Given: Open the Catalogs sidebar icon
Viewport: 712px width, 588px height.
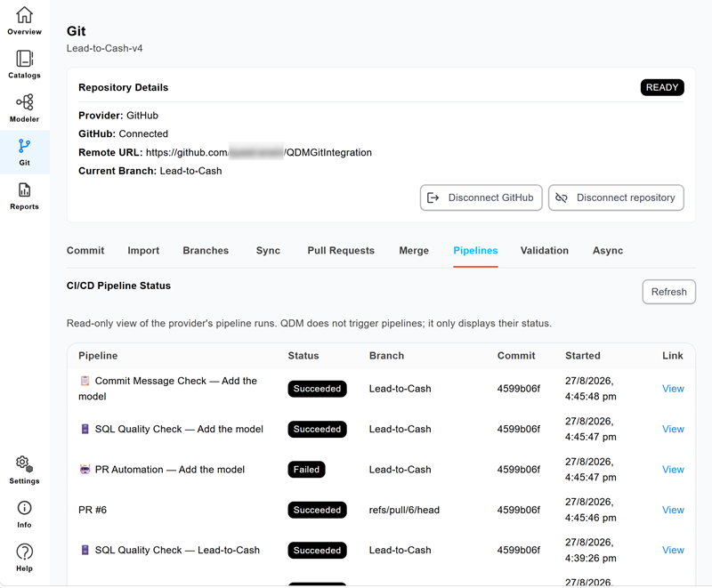Looking at the screenshot, I should point(25,59).
